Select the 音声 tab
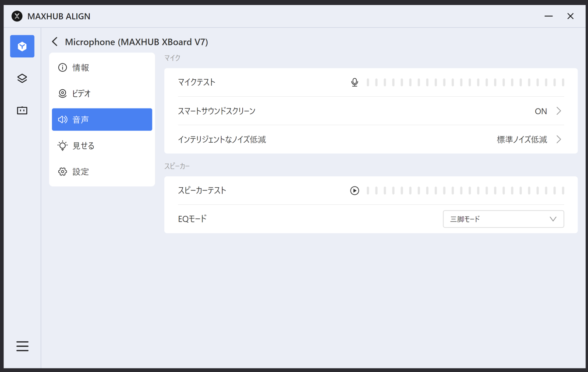The image size is (588, 372). click(102, 119)
